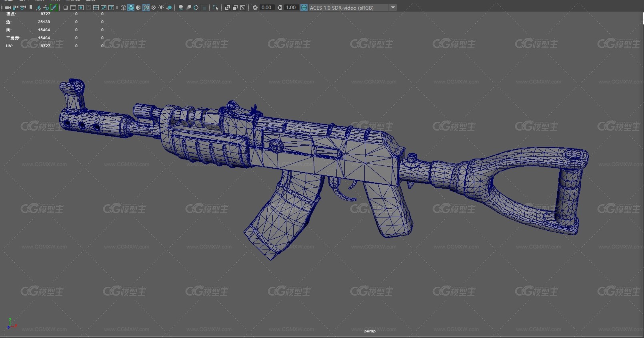Select the Wireframe display cube icon
The width and height of the screenshot is (644, 338).
click(x=123, y=8)
